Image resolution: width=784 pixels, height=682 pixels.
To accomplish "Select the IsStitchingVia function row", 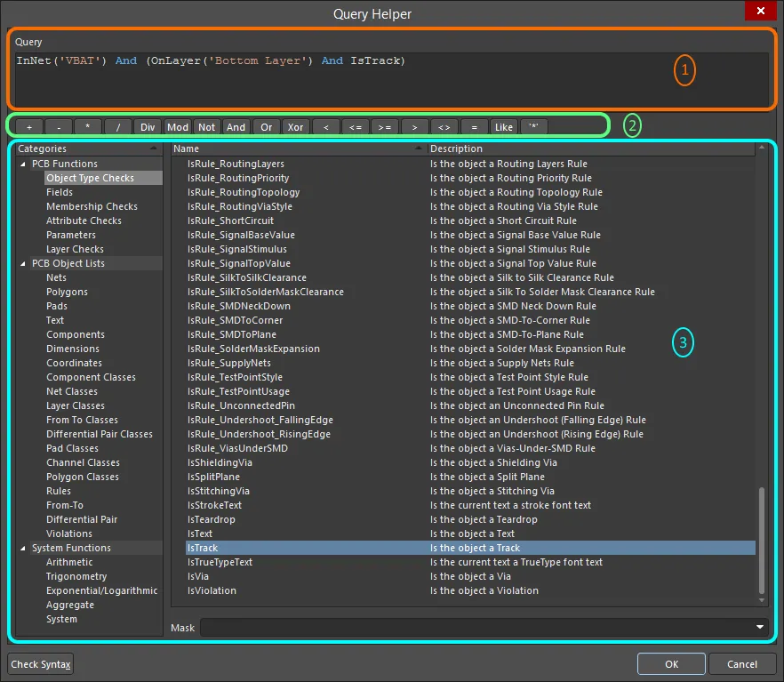I will (x=470, y=491).
